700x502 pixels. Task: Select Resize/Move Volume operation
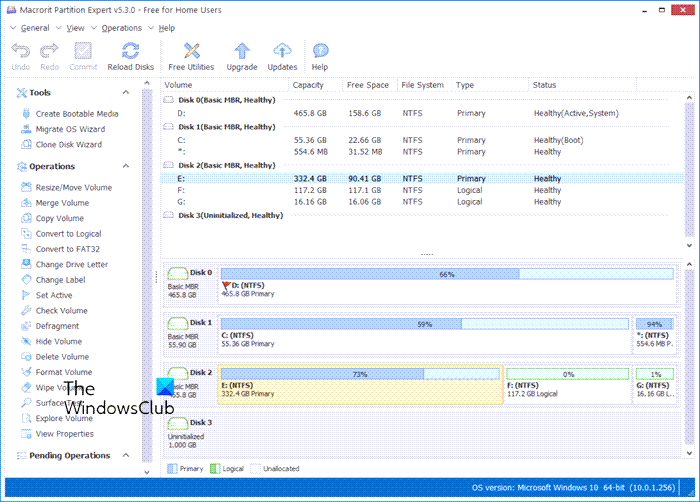click(73, 187)
